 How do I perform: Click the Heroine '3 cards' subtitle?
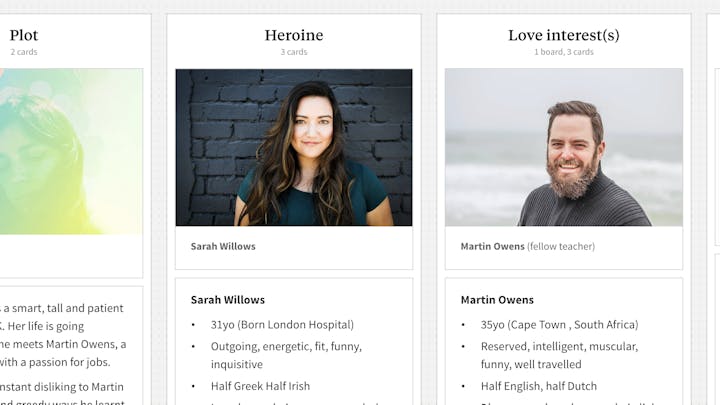tap(294, 52)
